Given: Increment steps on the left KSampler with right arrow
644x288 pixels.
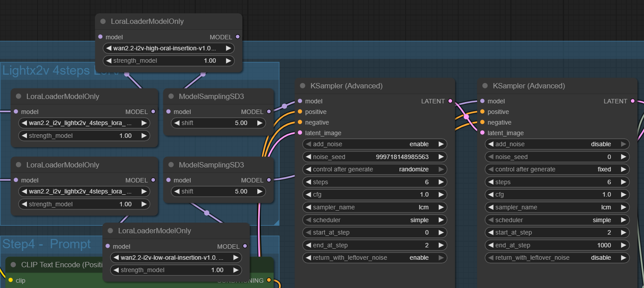Looking at the screenshot, I should click(441, 182).
